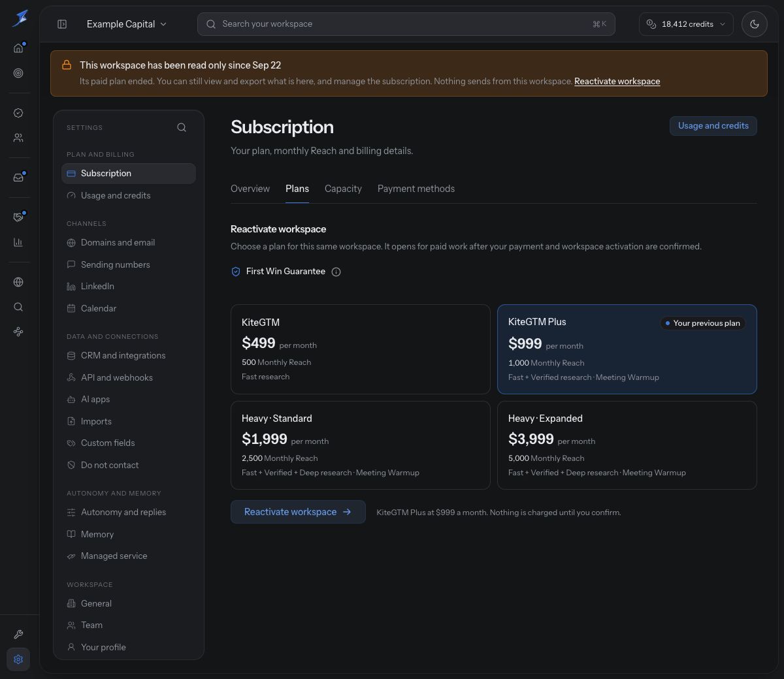Open the people icon in the rail

[x=18, y=138]
